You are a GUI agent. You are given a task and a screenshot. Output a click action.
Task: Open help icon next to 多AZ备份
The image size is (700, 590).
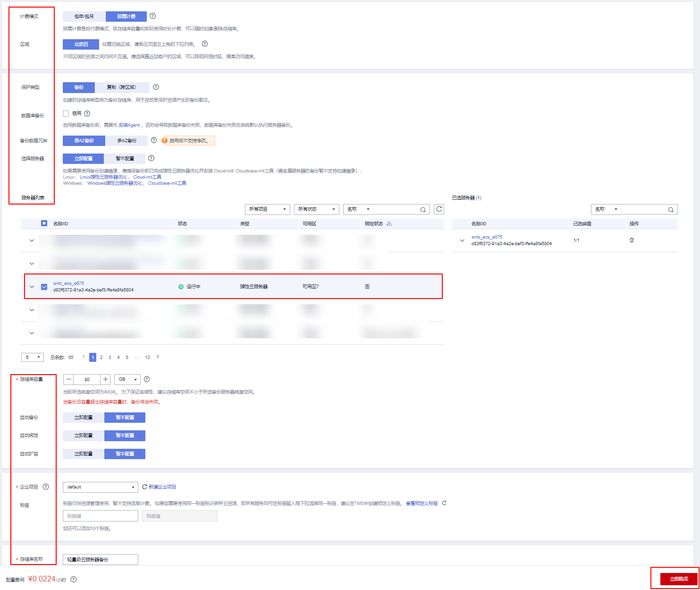pyautogui.click(x=154, y=140)
